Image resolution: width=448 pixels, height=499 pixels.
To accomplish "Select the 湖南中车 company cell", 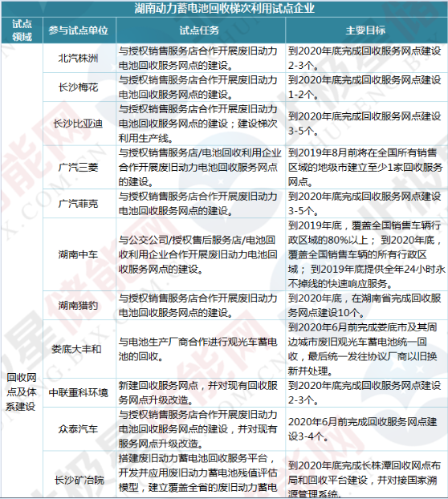I will (79, 254).
